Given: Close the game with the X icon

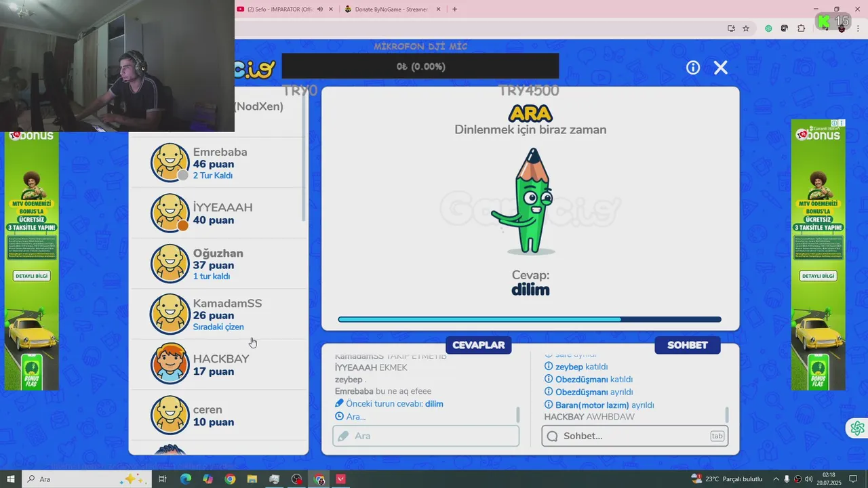Looking at the screenshot, I should [x=721, y=67].
